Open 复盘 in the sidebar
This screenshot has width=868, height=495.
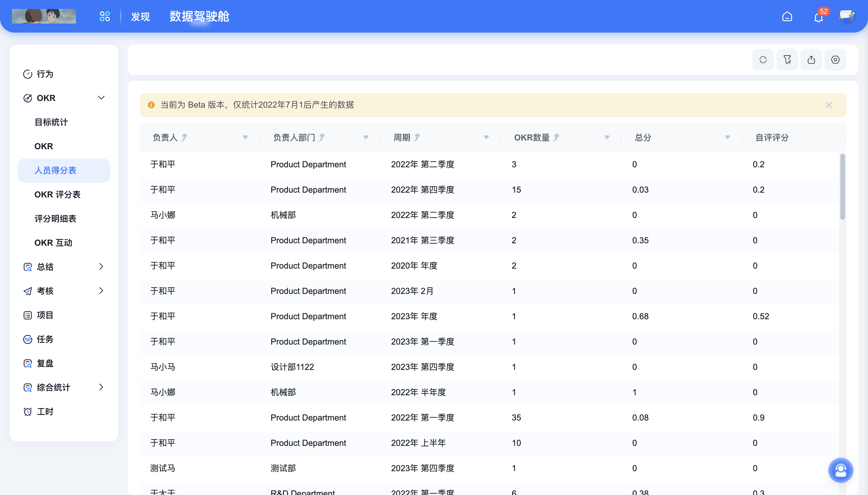[64, 364]
